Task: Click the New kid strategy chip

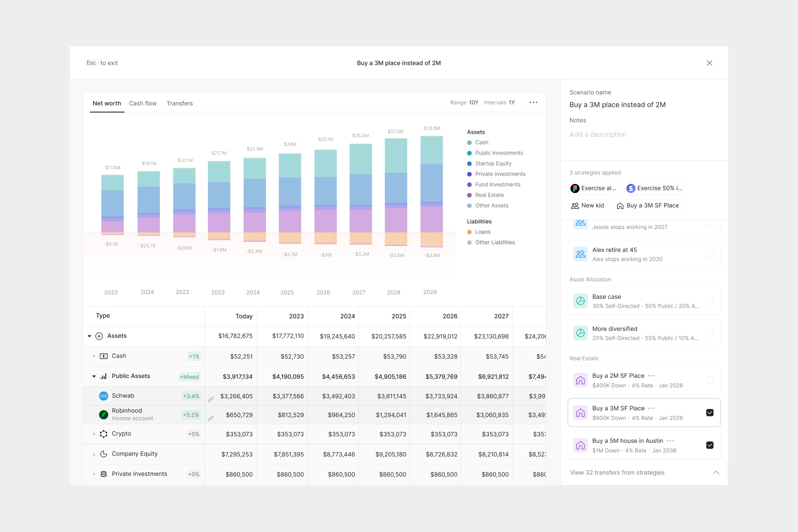Action: (x=588, y=206)
